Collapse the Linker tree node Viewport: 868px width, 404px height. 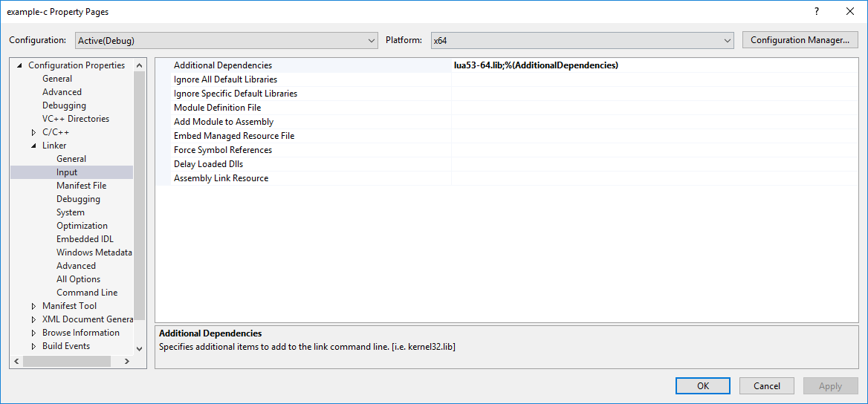click(33, 146)
